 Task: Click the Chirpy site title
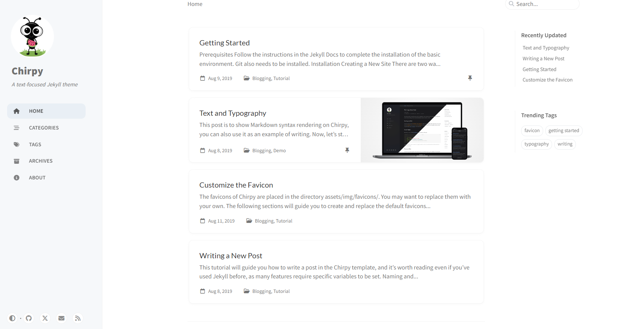click(27, 71)
